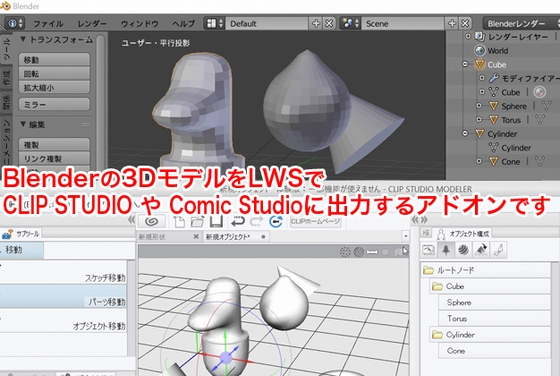Click the tree icon in object configuration palette

(x=446, y=250)
